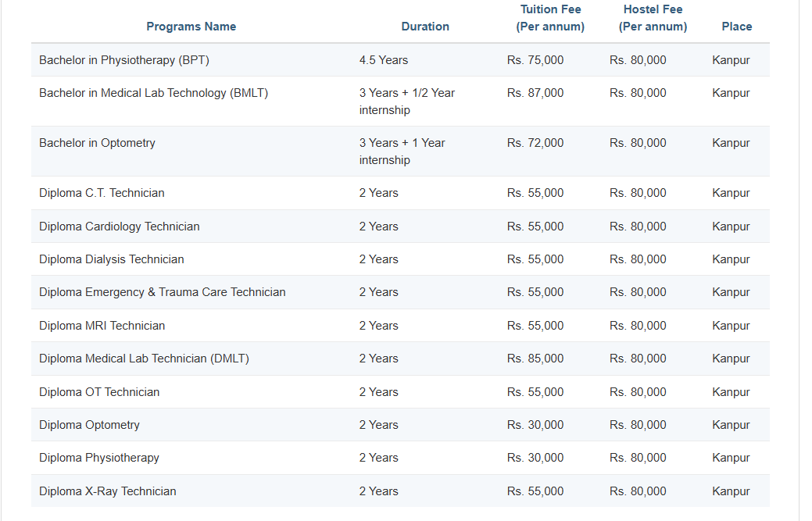This screenshot has height=521, width=812.
Task: Click 3 Years + 1/2 Year internship duration
Action: 407,102
